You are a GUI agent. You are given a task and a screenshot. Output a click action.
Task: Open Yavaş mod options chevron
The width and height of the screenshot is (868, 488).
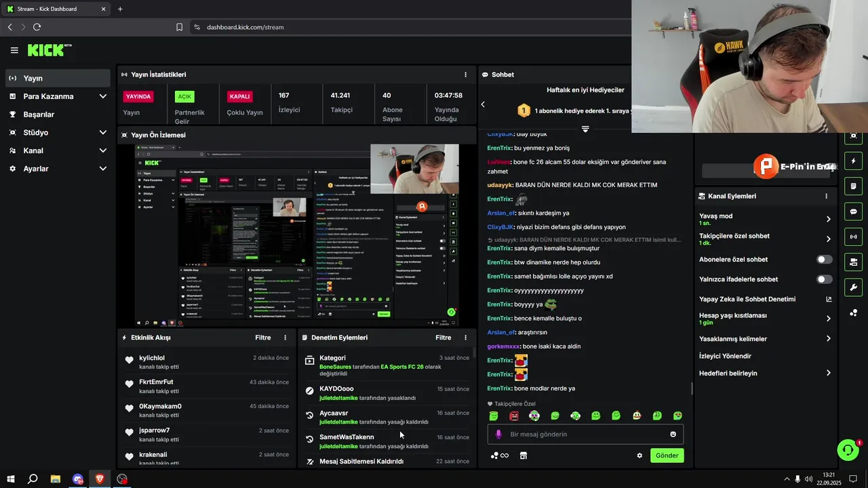[829, 219]
